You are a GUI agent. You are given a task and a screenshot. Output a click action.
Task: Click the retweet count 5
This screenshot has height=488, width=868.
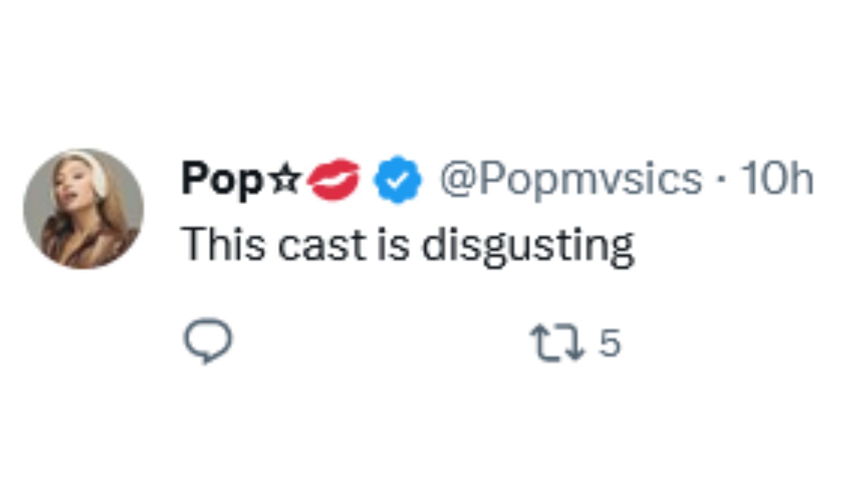pos(609,343)
